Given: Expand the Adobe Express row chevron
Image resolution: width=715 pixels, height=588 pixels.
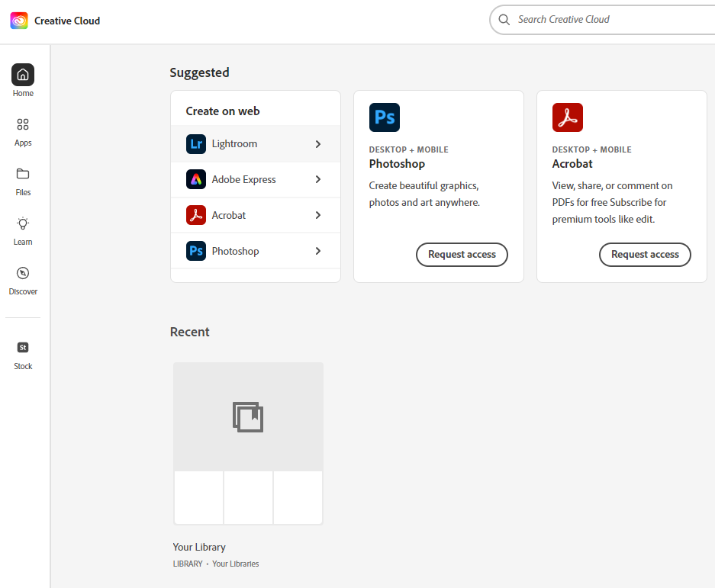Looking at the screenshot, I should point(318,180).
